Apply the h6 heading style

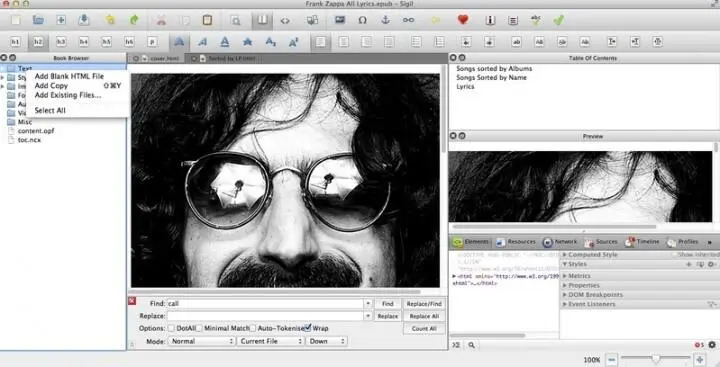pos(129,42)
